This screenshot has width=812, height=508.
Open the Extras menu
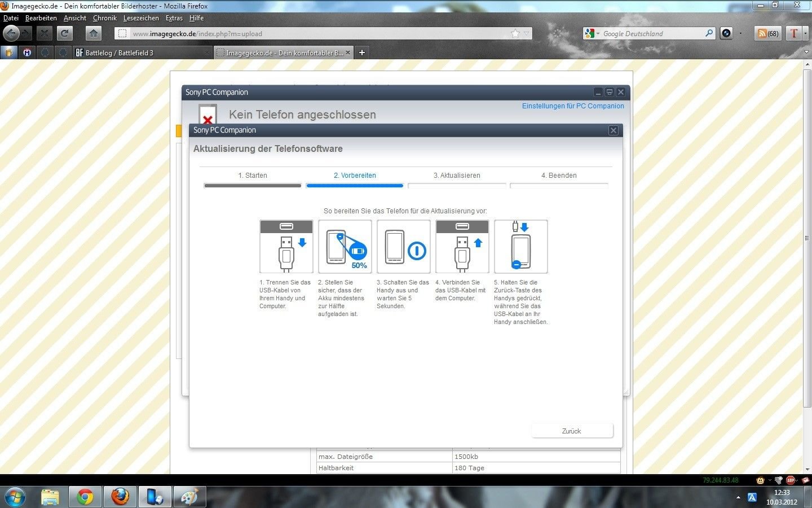174,18
